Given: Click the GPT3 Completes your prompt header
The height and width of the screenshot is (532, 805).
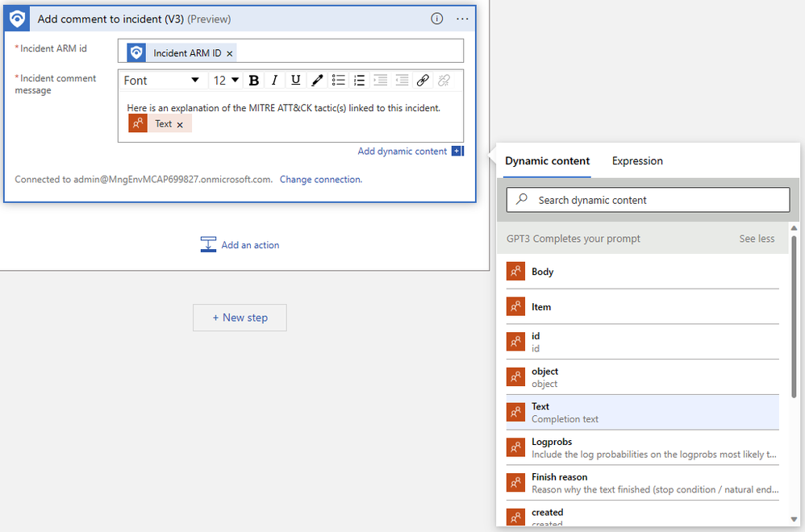Looking at the screenshot, I should click(573, 239).
